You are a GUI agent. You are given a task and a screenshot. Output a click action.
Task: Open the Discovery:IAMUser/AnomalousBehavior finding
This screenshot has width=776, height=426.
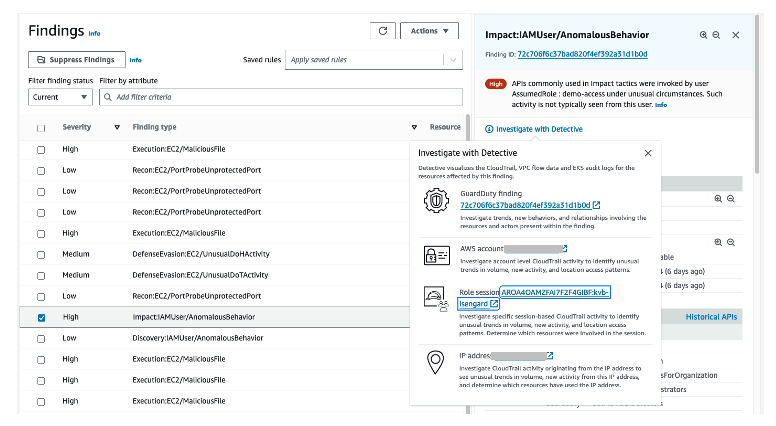(x=197, y=338)
